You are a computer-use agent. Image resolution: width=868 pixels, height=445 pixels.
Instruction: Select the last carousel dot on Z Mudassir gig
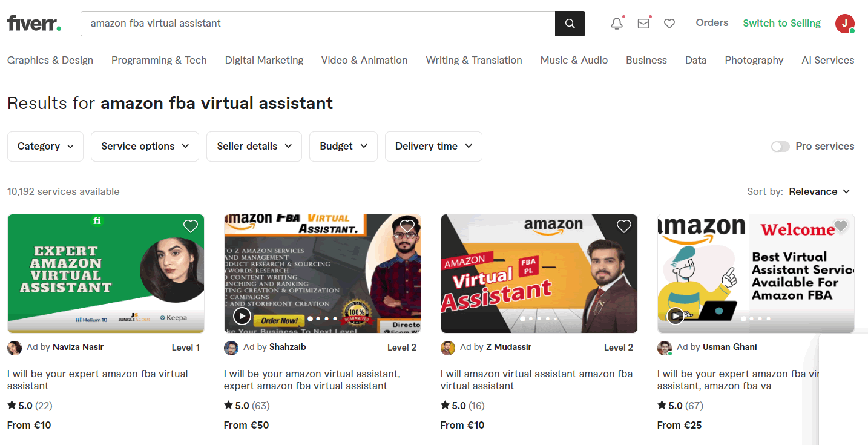[x=556, y=318]
